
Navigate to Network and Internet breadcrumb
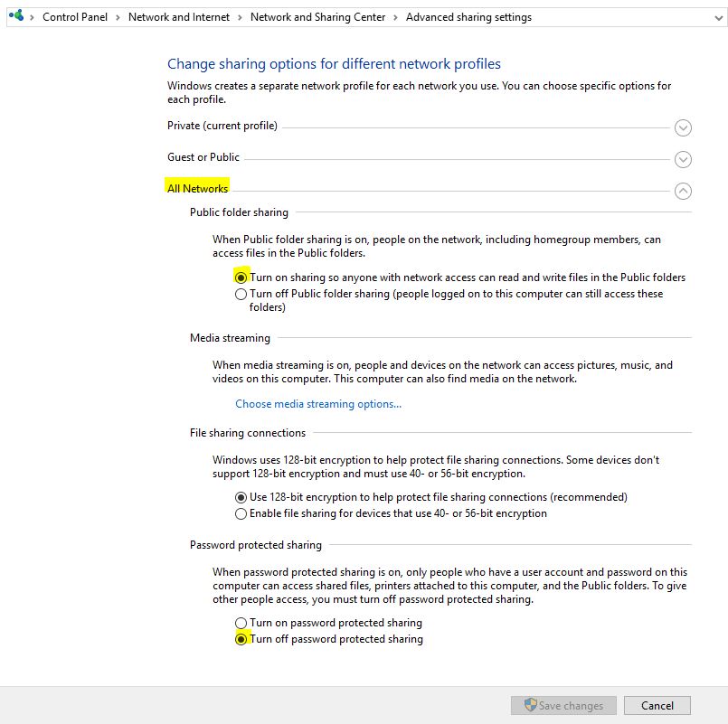[x=179, y=17]
